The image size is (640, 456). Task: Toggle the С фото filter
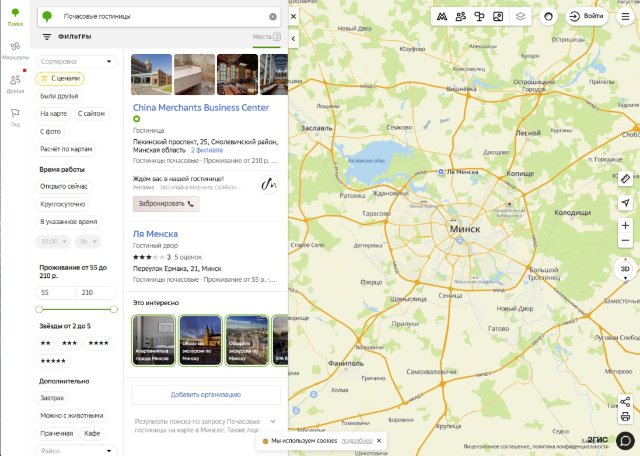50,131
